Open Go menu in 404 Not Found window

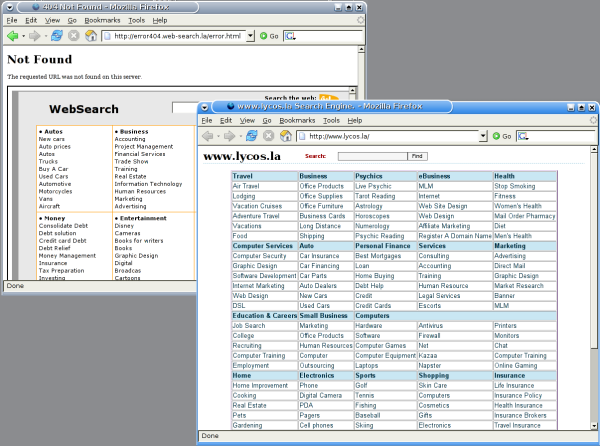coord(72,20)
